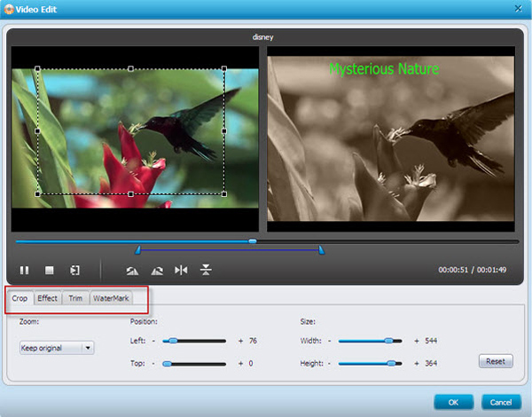
Task: Decrease the Left position with minus
Action: [153, 341]
